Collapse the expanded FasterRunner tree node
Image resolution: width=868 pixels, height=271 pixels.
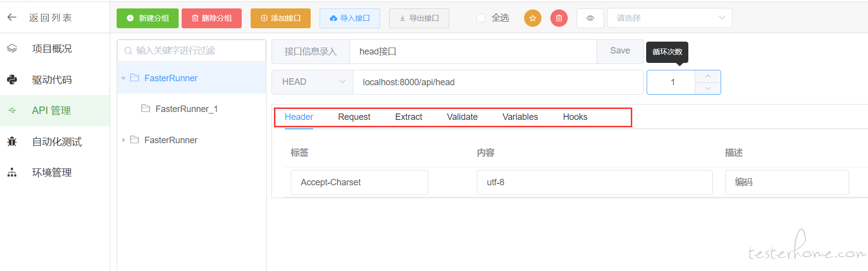[124, 78]
